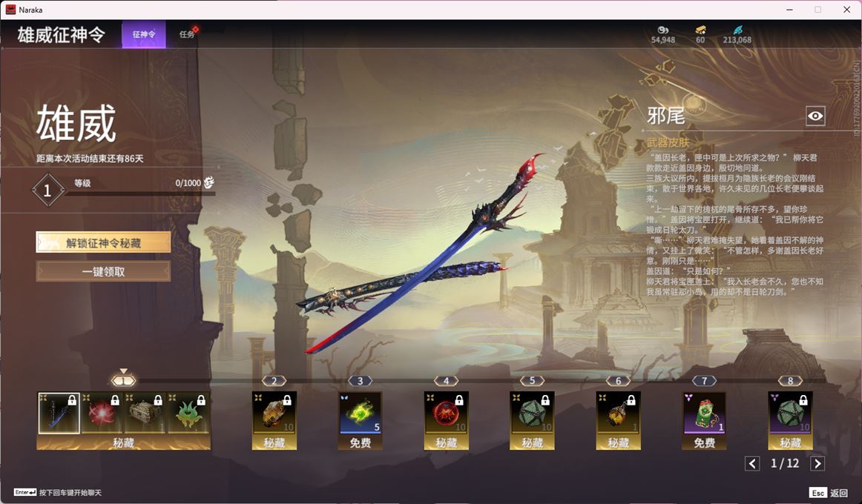Click the 54,948 currency amount
862x504 pixels.
(x=663, y=40)
